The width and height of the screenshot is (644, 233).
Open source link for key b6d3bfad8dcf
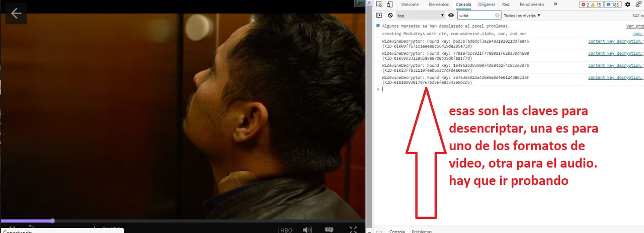click(x=616, y=41)
